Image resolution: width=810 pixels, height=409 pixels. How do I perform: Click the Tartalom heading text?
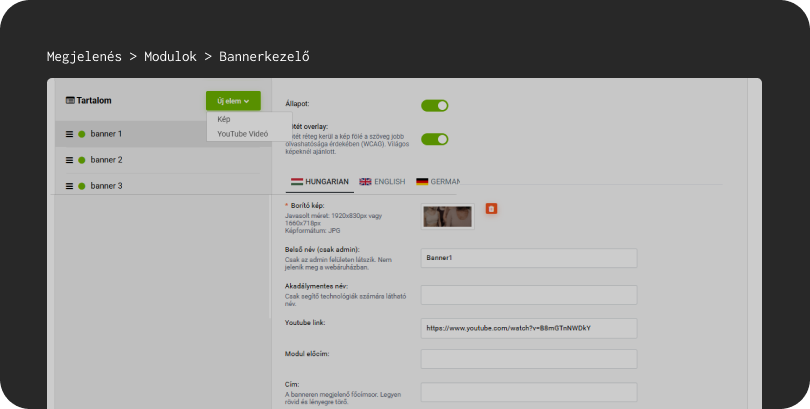point(94,101)
